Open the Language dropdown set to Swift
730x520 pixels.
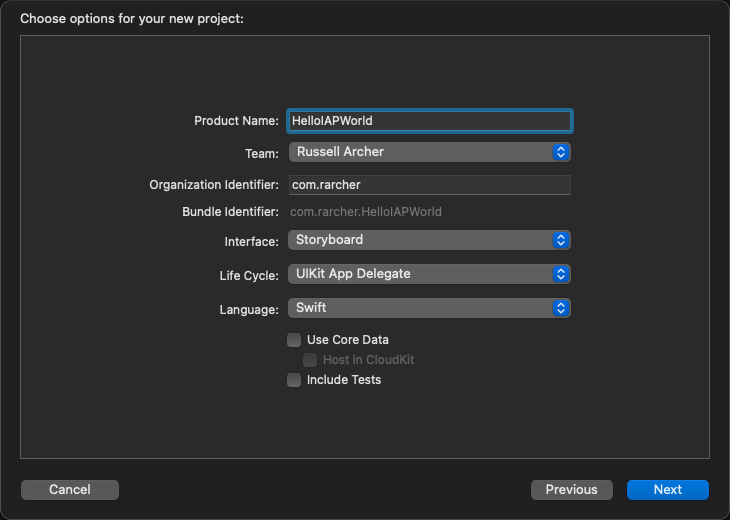[429, 308]
